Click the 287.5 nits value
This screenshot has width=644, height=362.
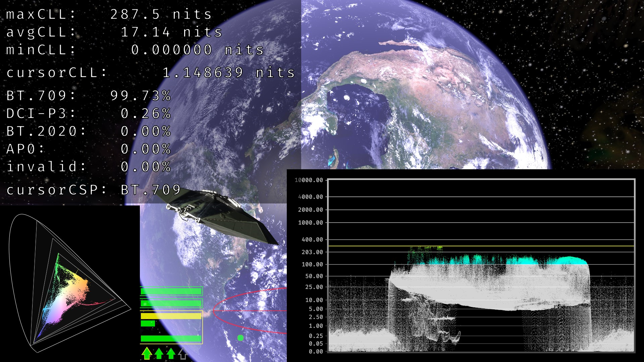click(161, 14)
